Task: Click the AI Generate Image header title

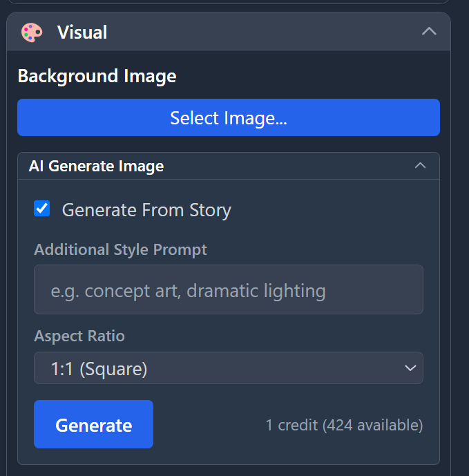Action: [96, 166]
